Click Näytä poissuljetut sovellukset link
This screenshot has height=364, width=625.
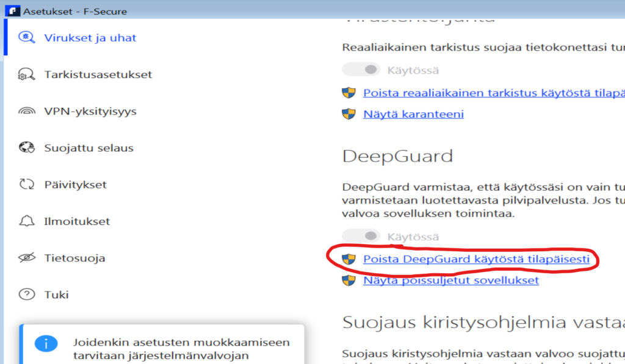(x=450, y=280)
